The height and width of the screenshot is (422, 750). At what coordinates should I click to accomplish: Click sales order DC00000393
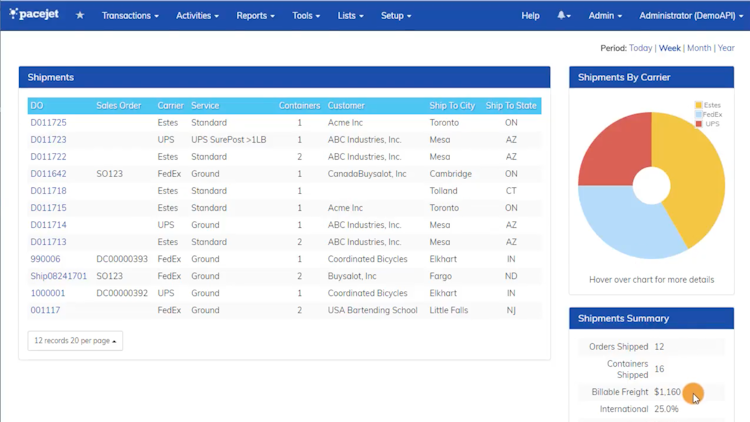point(122,259)
